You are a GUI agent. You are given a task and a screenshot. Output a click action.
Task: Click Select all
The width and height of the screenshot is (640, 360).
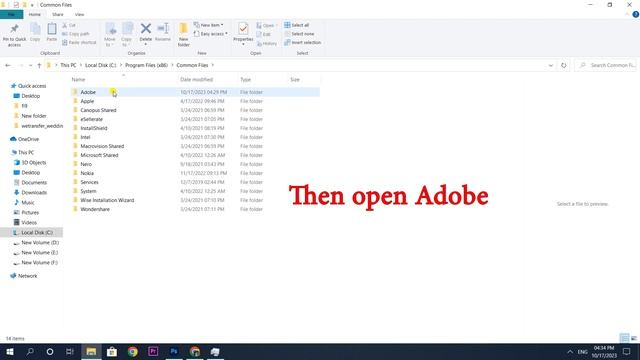tap(297, 25)
